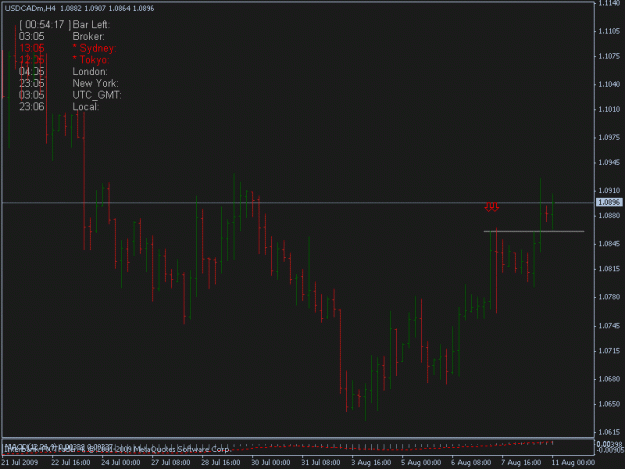Click price level 1.0650 on the axis
This screenshot has width=625, height=469.
(609, 404)
